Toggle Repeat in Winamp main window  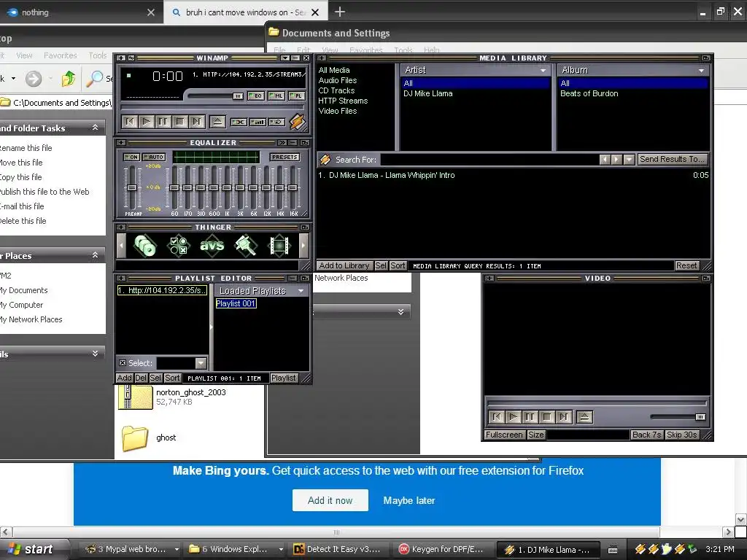(276, 122)
